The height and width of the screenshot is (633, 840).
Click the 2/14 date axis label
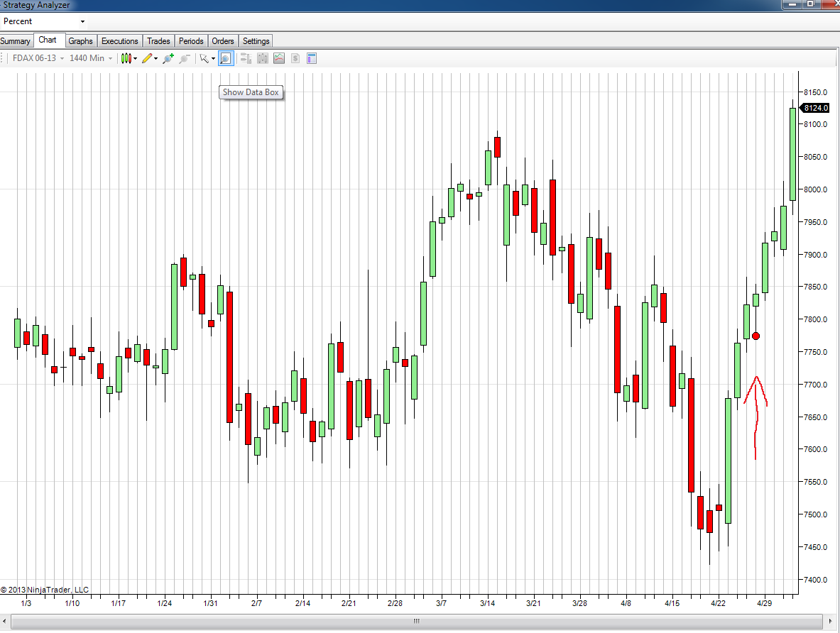(302, 603)
